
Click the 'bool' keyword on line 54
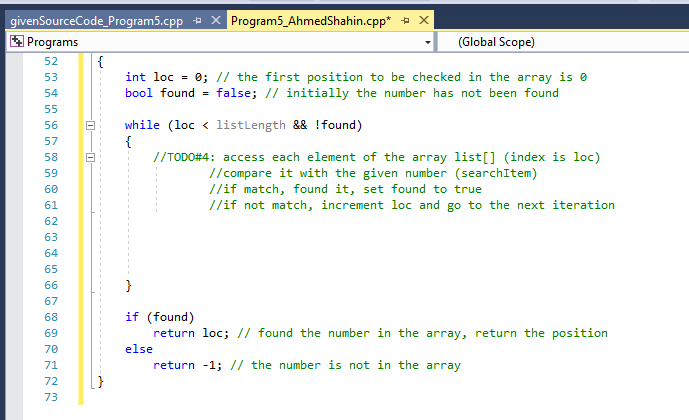coord(139,93)
